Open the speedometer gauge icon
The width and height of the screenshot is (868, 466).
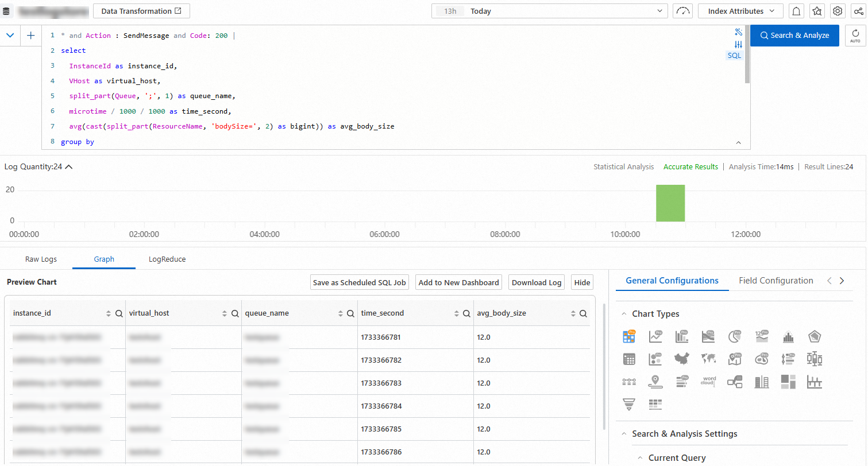[682, 11]
